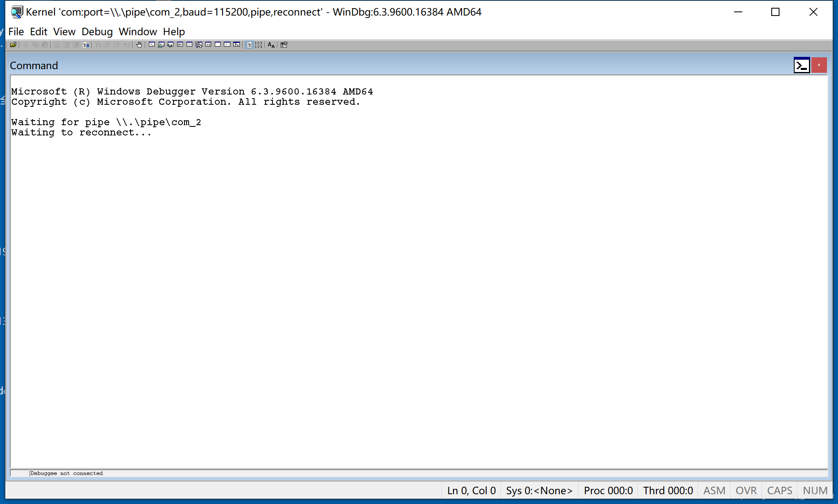
Task: Open the Watch window
Action: tap(161, 45)
